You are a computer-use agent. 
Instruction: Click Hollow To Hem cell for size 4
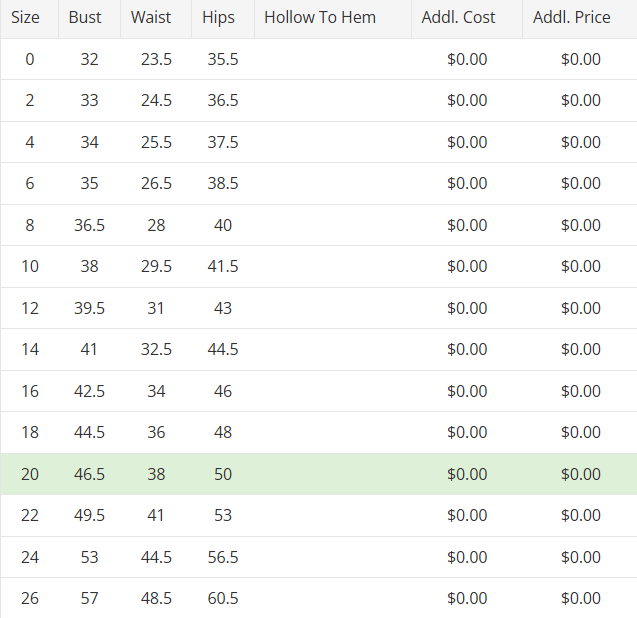click(x=333, y=142)
